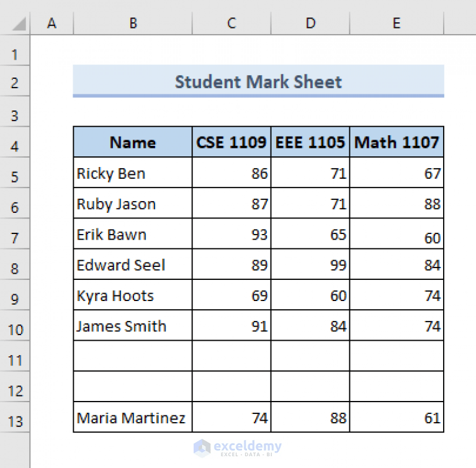
Task: Select Ricky Ben's EEE score 71
Action: pos(310,173)
